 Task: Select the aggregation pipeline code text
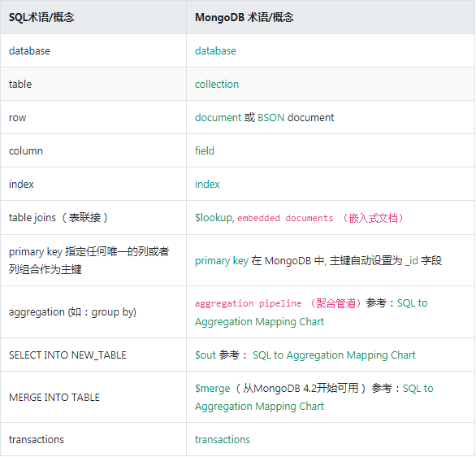[248, 303]
